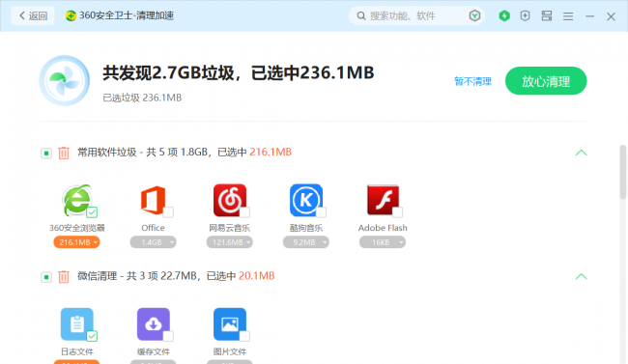Viewport: 628px width, 364px height.
Task: Collapse the 微信清理 section
Action: (581, 277)
